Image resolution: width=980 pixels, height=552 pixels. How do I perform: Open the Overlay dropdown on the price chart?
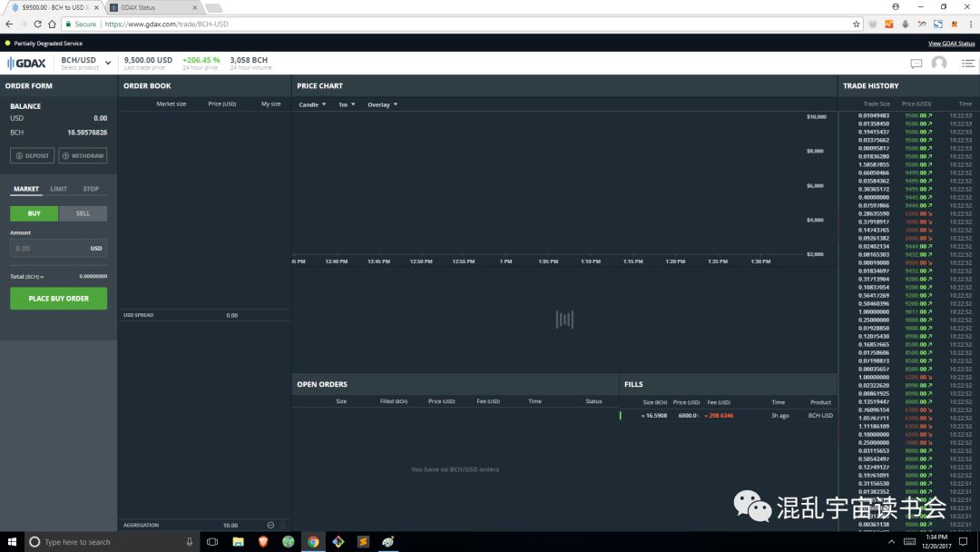(383, 104)
